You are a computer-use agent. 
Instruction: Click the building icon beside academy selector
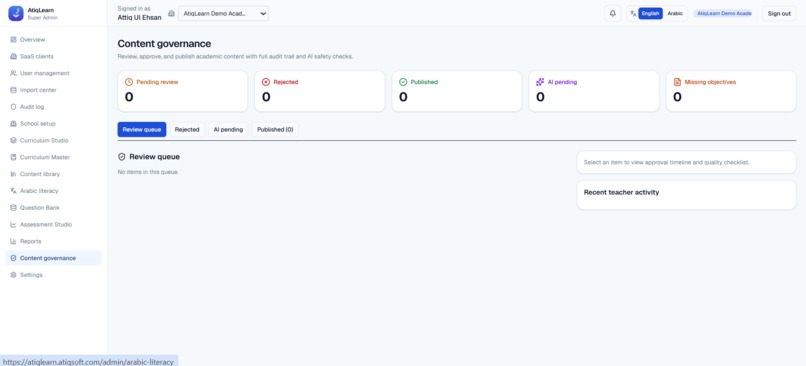pos(171,13)
